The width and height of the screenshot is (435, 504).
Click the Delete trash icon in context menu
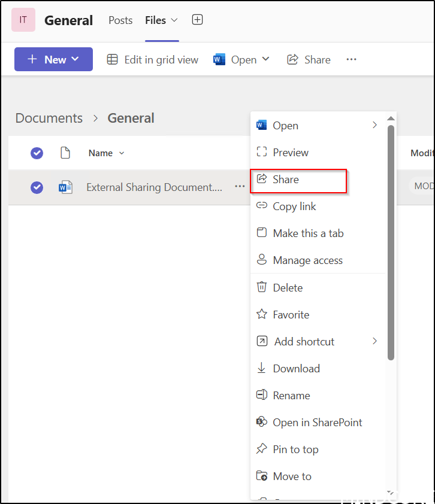[262, 287]
